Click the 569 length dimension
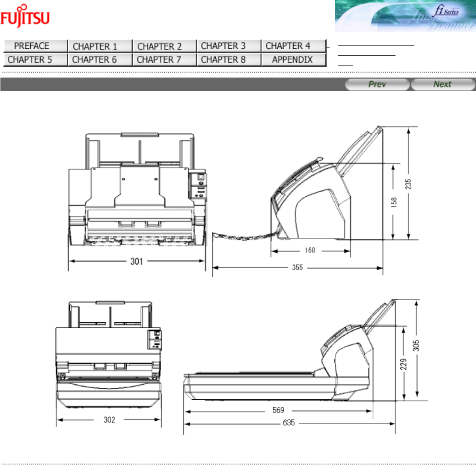 (278, 410)
